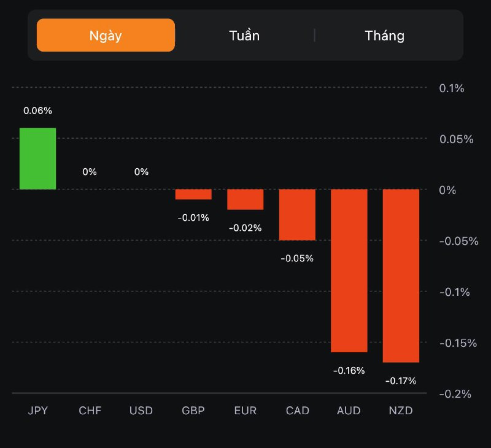
Task: Select the EUR axis label text
Action: (x=245, y=411)
